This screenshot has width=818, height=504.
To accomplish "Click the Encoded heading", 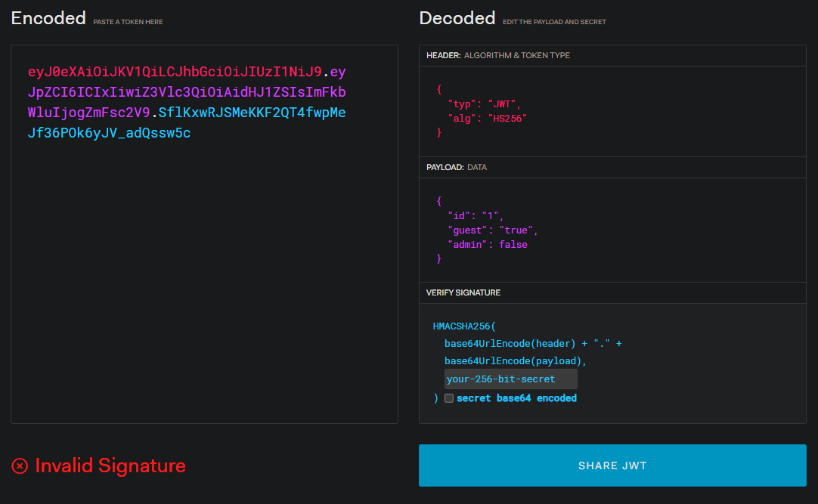I will [48, 18].
